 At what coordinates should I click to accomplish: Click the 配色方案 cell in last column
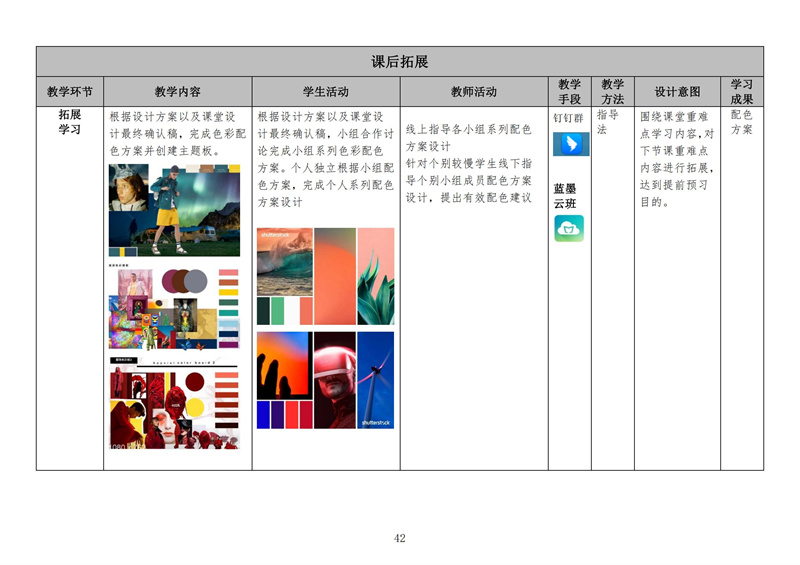click(x=741, y=121)
